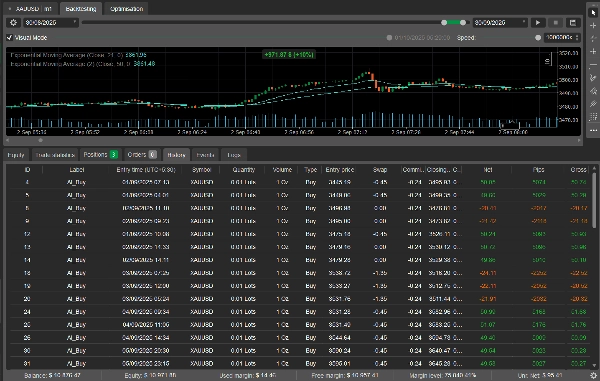
Task: Sort by Entry time column header
Action: (146, 169)
